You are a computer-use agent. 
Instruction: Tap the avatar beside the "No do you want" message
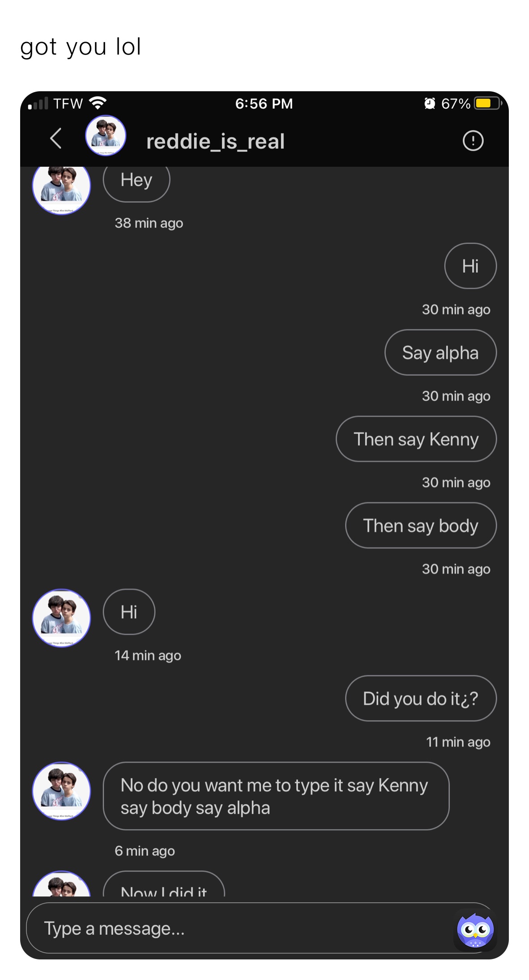pos(61,791)
